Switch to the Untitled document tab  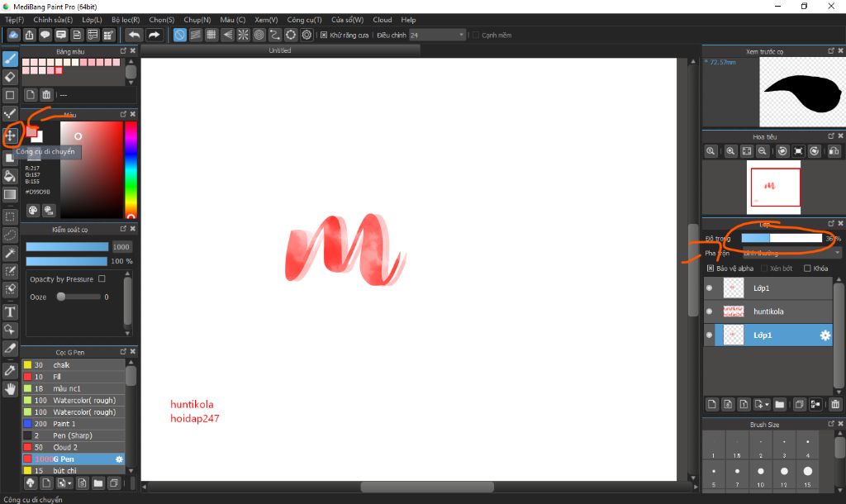[279, 50]
